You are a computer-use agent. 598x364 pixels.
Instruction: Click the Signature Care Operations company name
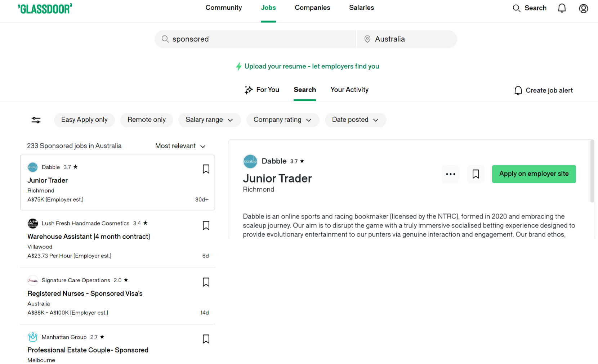coord(76,280)
